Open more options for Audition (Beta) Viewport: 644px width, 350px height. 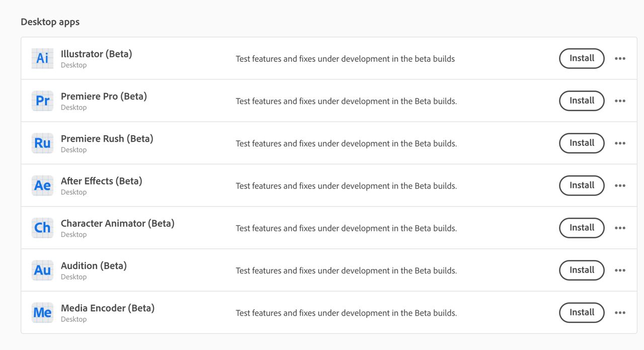[620, 270]
